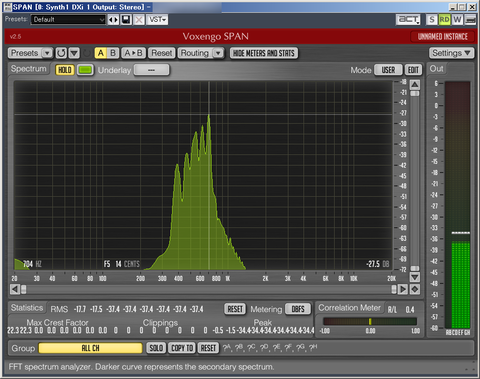
Task: Open the plugin Presets menu
Action: tap(25, 53)
